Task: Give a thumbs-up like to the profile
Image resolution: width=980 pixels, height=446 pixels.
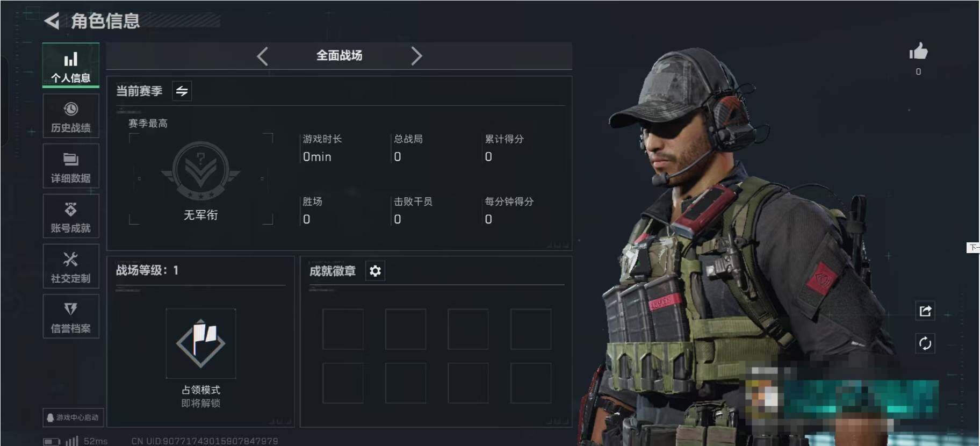Action: pyautogui.click(x=918, y=52)
